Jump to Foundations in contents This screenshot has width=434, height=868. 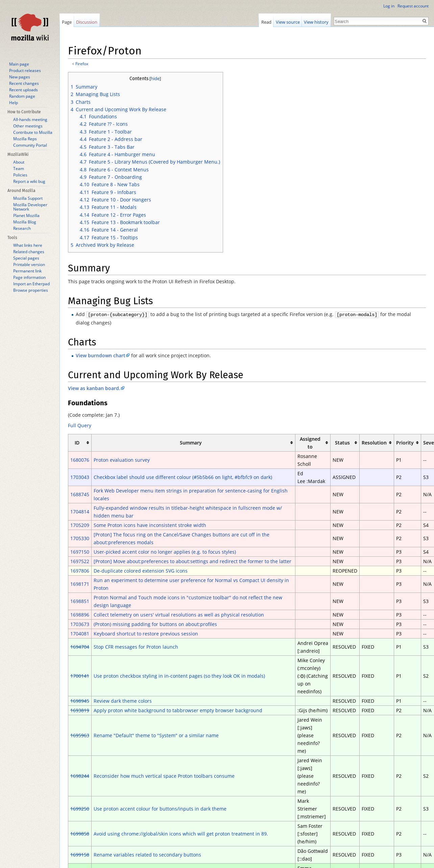pyautogui.click(x=98, y=117)
